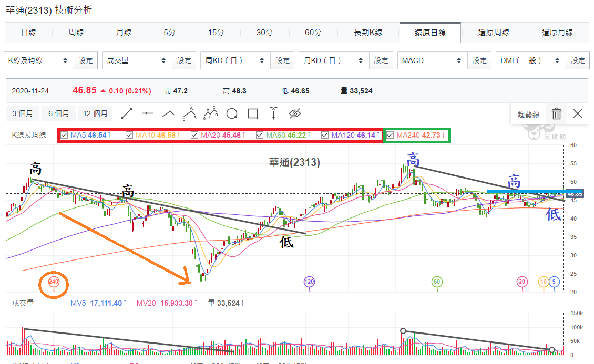Screen dimensions: 594x364
Task: Click the 趨勢線 trend line label
Action: 528,115
